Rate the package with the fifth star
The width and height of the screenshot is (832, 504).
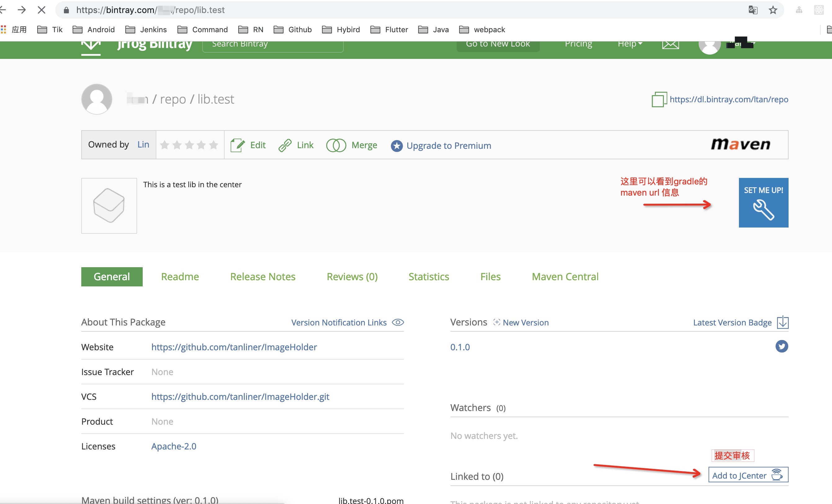(x=213, y=145)
